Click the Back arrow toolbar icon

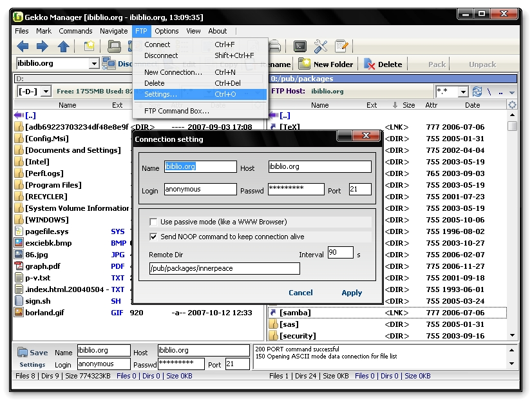[23, 46]
